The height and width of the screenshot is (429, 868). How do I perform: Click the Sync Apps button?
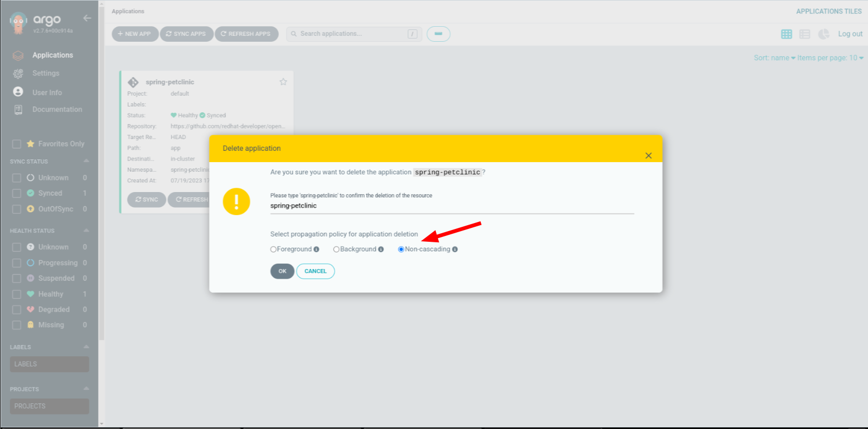point(186,34)
